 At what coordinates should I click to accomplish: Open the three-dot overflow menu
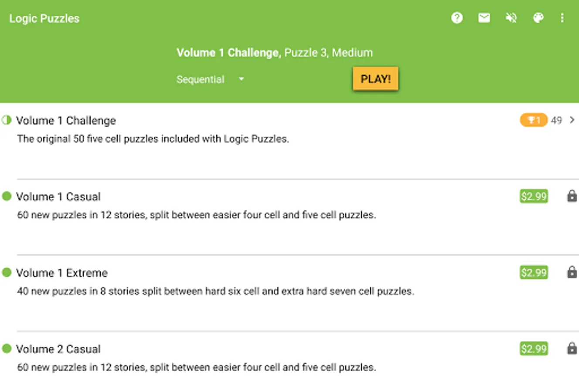[x=562, y=18]
